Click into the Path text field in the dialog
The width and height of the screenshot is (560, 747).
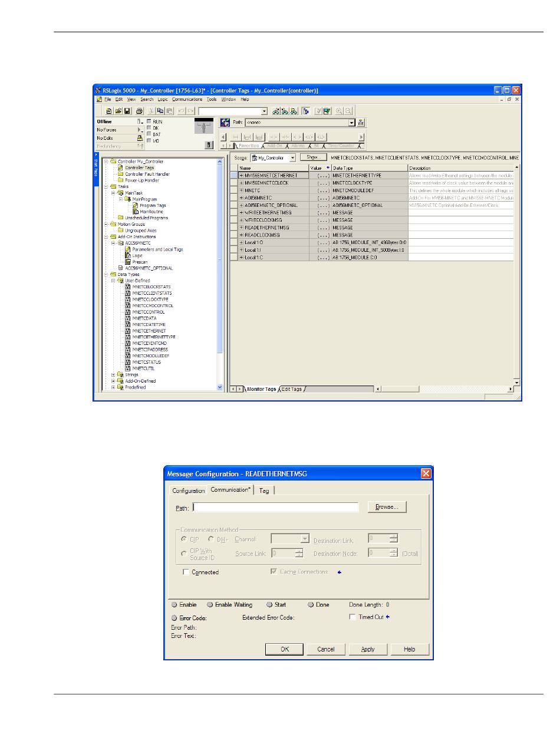pos(275,507)
